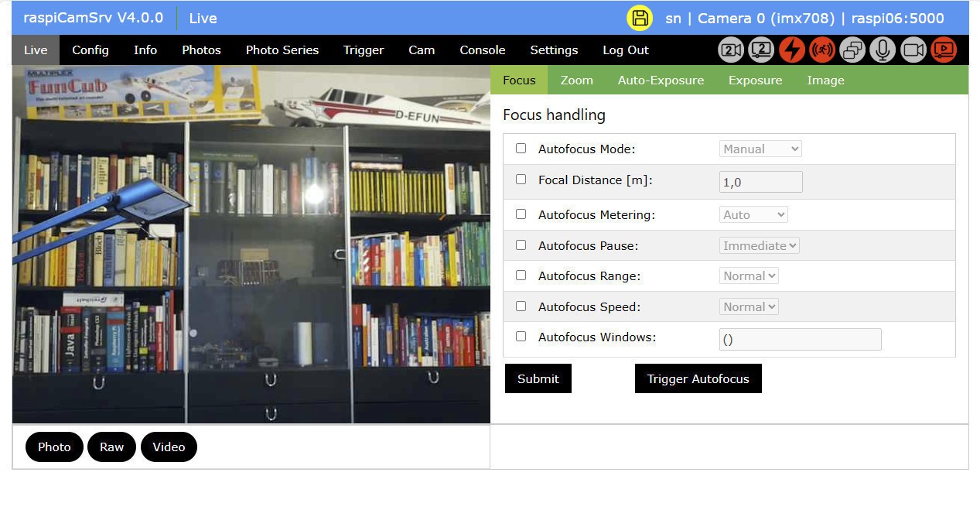Image resolution: width=980 pixels, height=510 pixels.
Task: Click the Focal Distance input field
Action: (760, 182)
